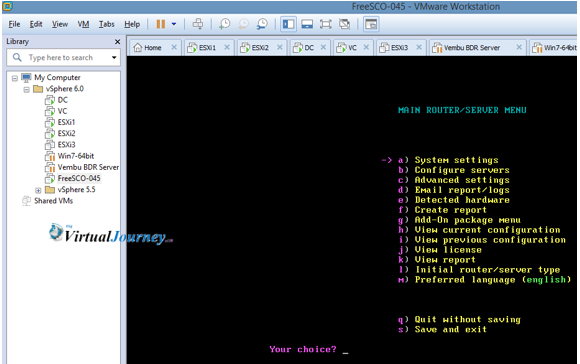Select VC in the library tree
The height and width of the screenshot is (364, 580).
62,111
